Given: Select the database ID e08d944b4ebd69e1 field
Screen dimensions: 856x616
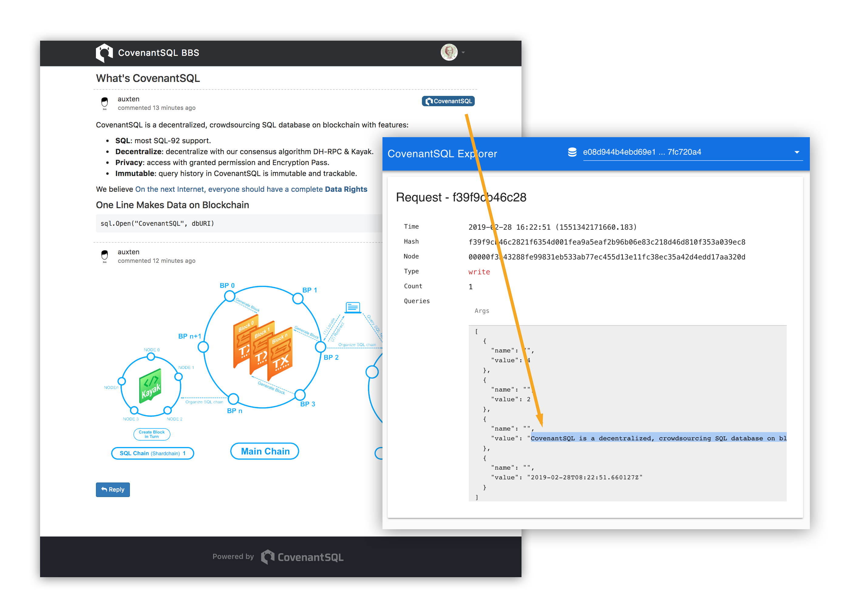Looking at the screenshot, I should [x=642, y=152].
